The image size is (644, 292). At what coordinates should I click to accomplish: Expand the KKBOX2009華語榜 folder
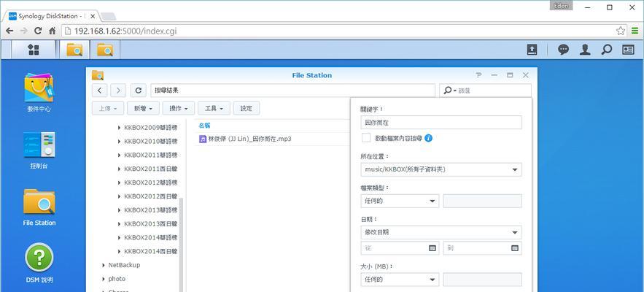click(x=119, y=128)
